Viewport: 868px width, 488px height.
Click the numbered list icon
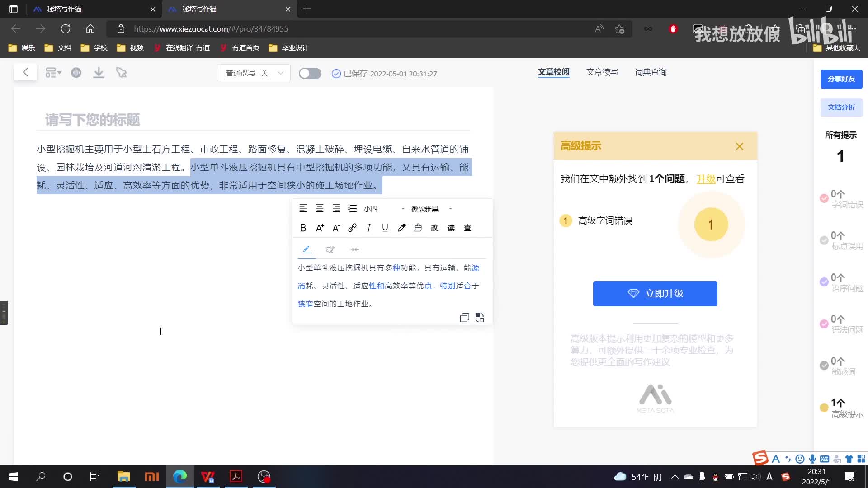[352, 209]
